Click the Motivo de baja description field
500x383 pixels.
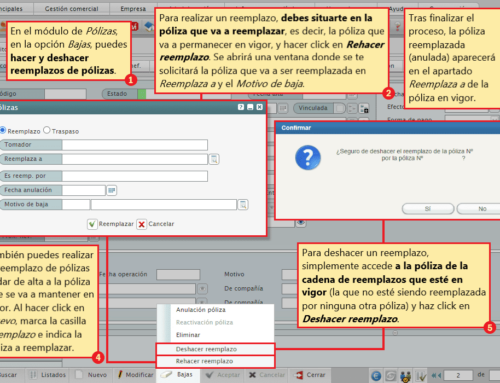(x=164, y=205)
